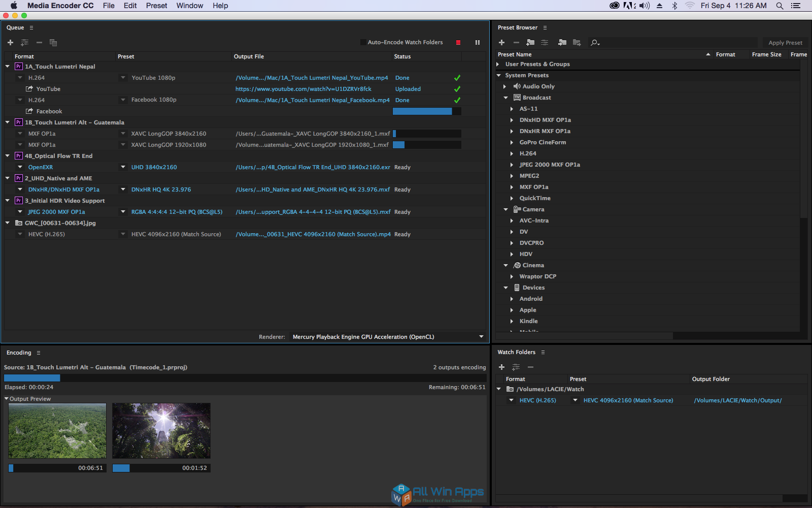Open the Help menu

pos(220,6)
